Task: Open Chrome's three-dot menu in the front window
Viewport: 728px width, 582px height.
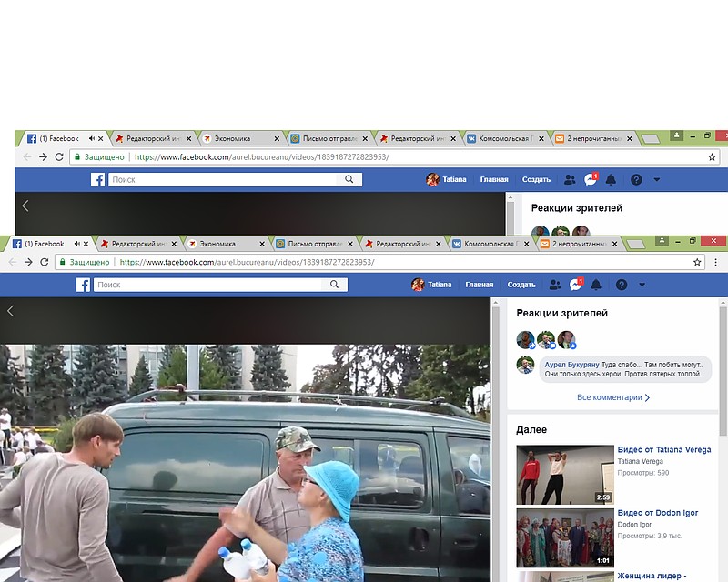Action: 715,262
